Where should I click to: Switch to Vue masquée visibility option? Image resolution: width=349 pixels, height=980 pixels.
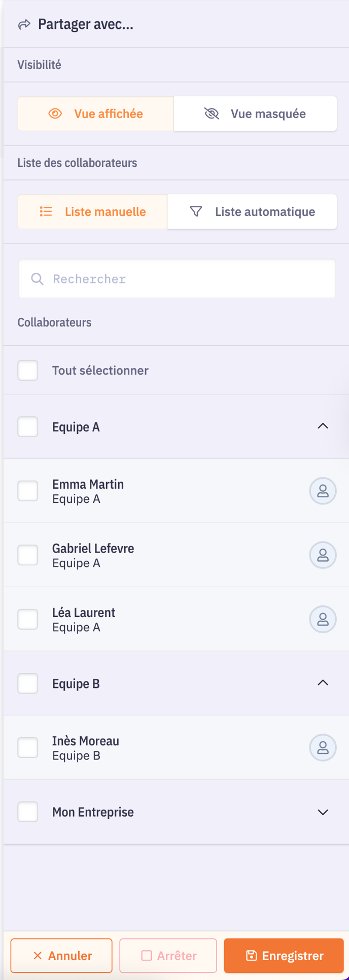(255, 114)
